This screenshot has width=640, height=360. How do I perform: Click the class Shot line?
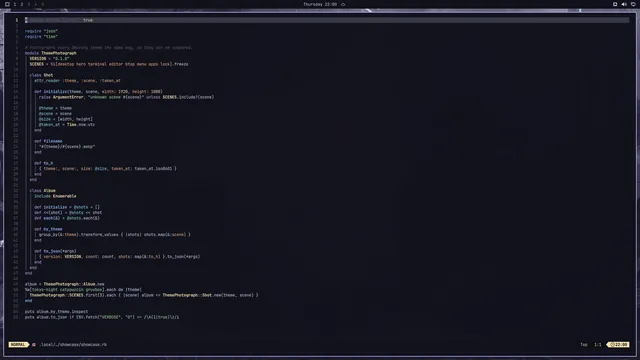point(41,75)
